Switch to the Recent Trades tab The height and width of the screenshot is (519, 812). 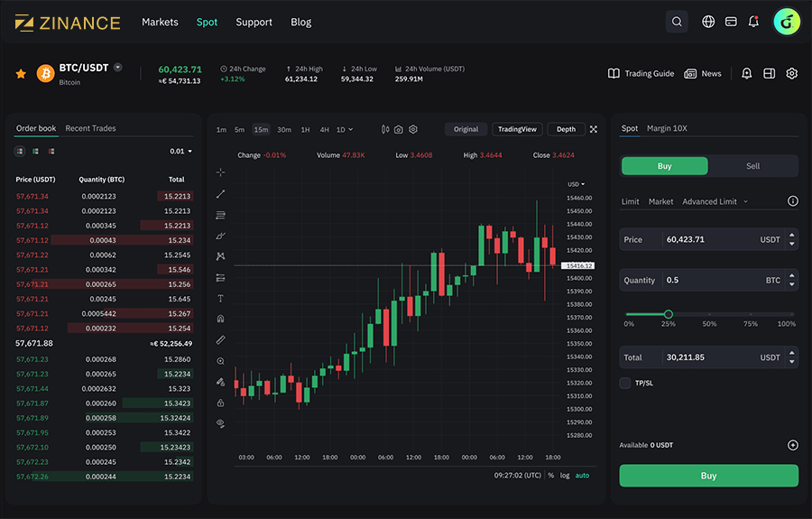pyautogui.click(x=90, y=128)
